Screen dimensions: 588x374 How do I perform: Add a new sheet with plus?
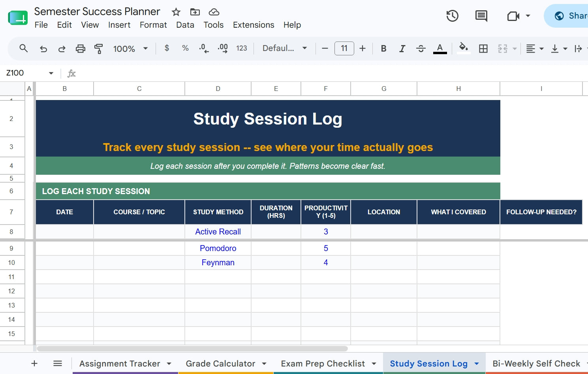pyautogui.click(x=34, y=363)
